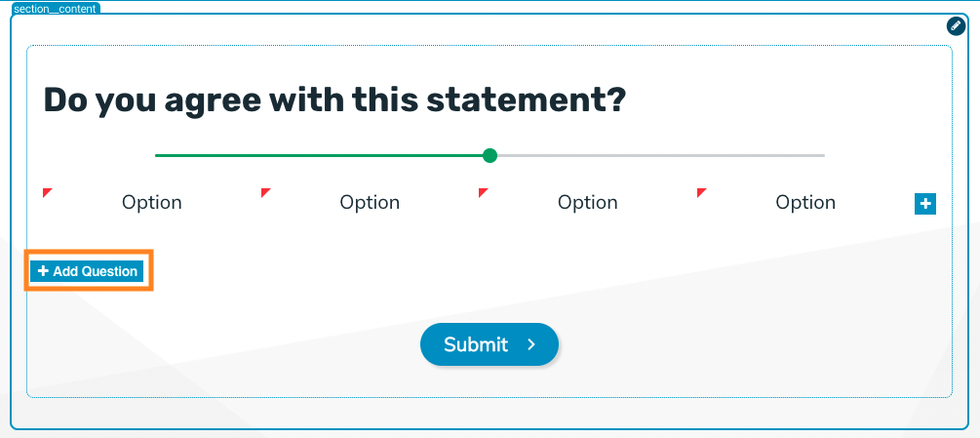Screen dimensions: 980x438
Task: Click the Submit button
Action: pyautogui.click(x=490, y=344)
